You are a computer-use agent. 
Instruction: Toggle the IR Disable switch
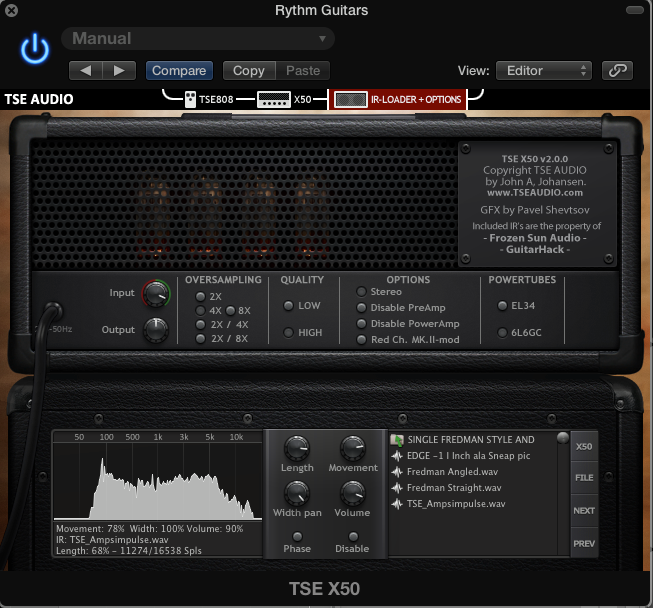(x=353, y=536)
